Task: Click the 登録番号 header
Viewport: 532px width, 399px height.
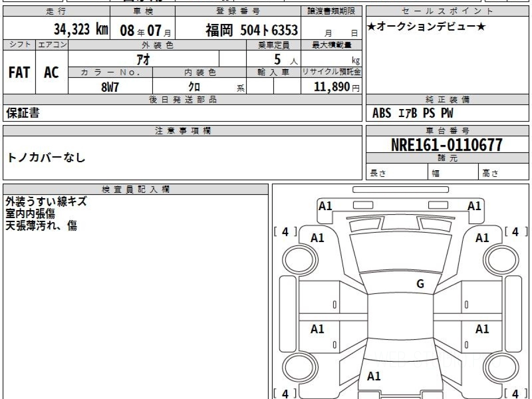Action: click(239, 12)
